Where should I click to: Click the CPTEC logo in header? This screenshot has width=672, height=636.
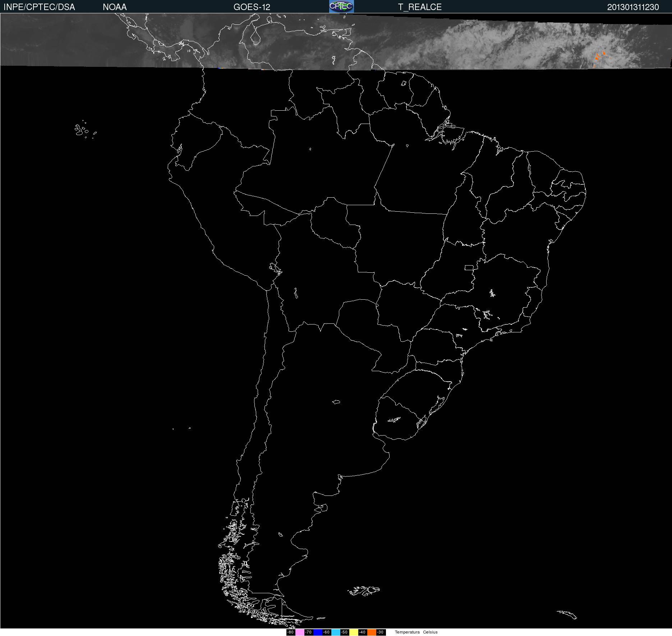click(341, 6)
